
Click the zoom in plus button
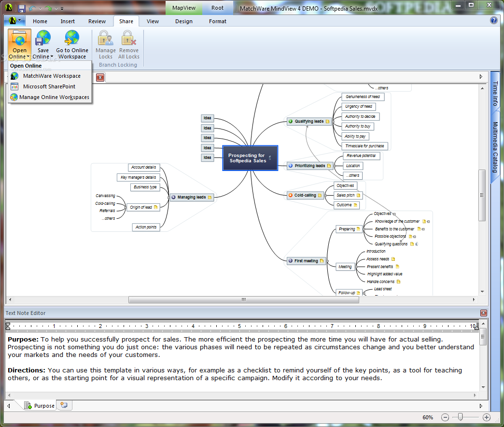point(487,417)
